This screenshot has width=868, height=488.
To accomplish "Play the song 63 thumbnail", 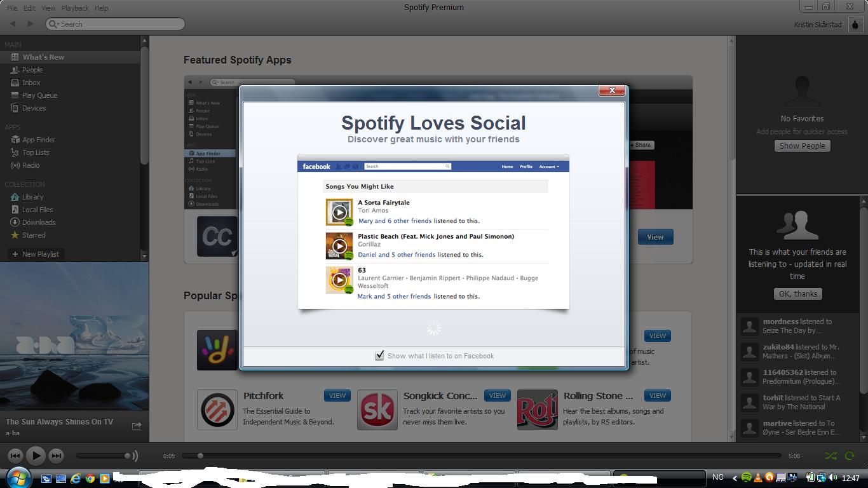I will pyautogui.click(x=339, y=280).
